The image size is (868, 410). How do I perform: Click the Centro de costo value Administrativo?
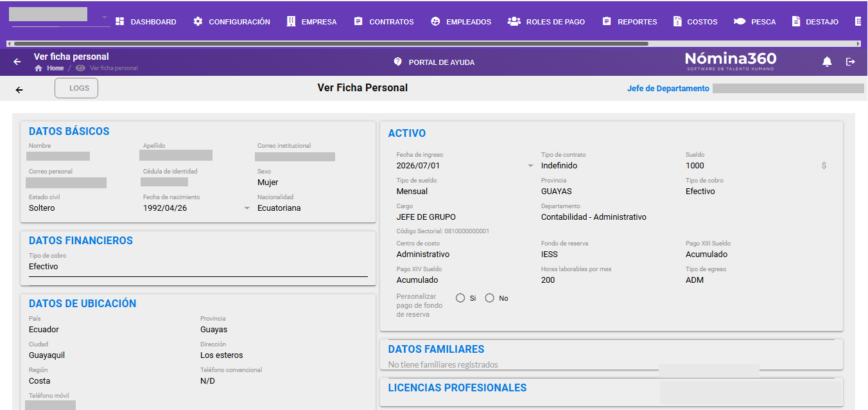click(x=423, y=254)
